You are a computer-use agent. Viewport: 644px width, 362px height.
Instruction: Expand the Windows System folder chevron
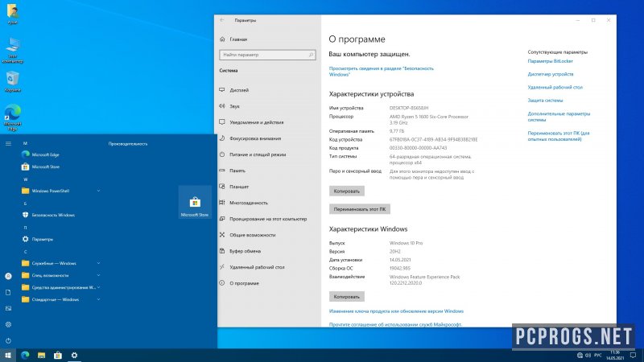click(x=98, y=263)
